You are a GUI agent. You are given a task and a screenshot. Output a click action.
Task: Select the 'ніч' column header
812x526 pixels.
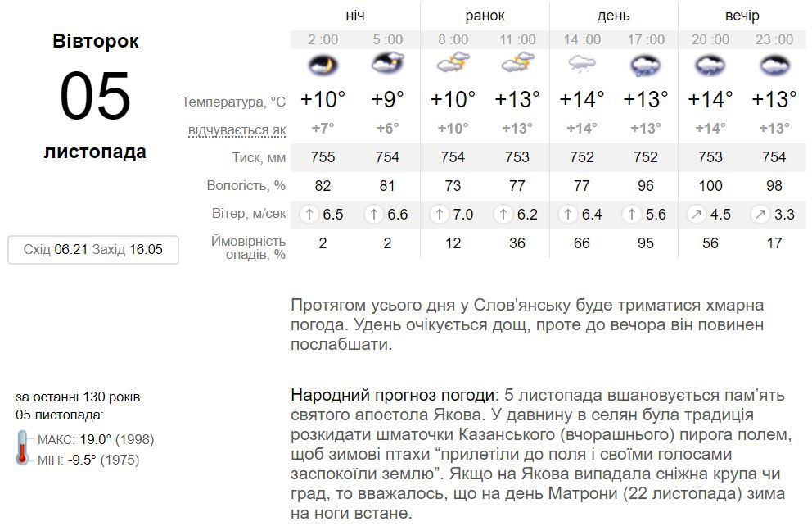click(355, 16)
